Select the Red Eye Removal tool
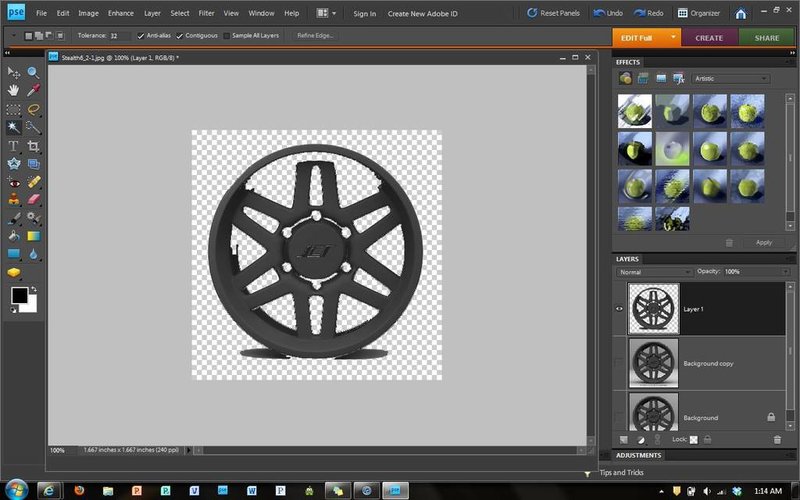The height and width of the screenshot is (500, 800). pyautogui.click(x=13, y=182)
